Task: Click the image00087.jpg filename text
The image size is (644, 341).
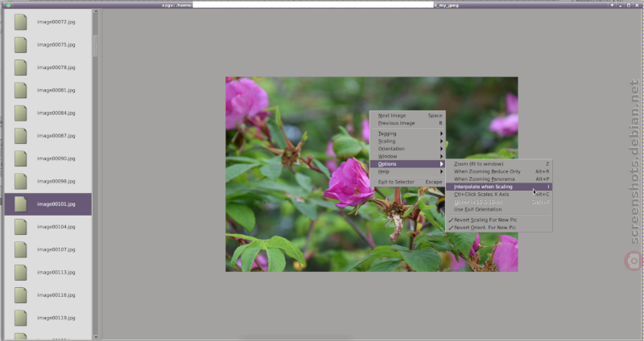Action: click(x=56, y=136)
